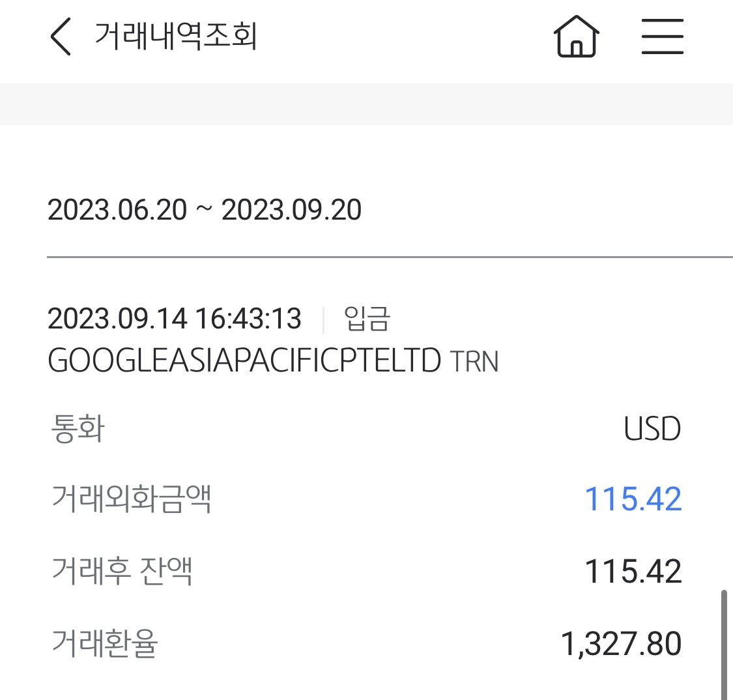This screenshot has width=733, height=700.
Task: Select the transaction timestamp 2023.09.14 16:43:13
Action: 175,318
